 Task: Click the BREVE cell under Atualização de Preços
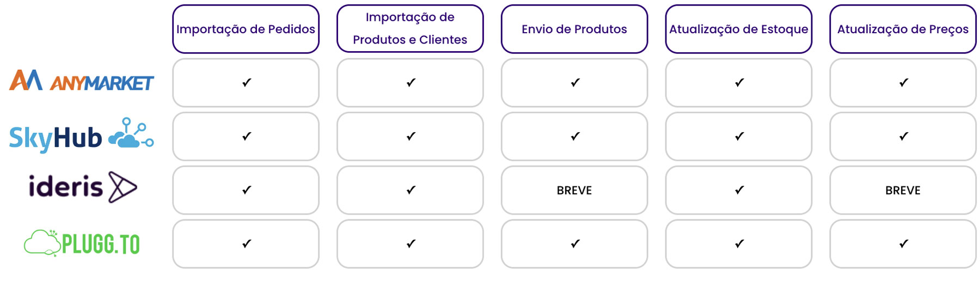[903, 190]
